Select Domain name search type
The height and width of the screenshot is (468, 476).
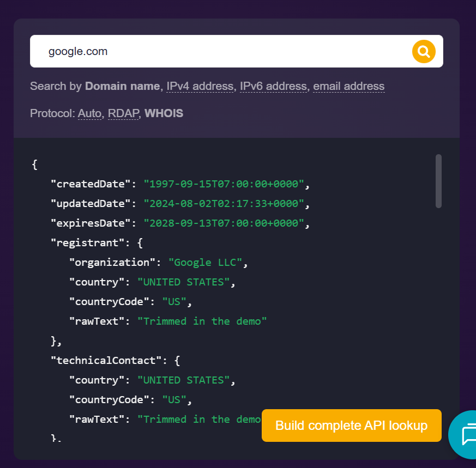tap(123, 86)
